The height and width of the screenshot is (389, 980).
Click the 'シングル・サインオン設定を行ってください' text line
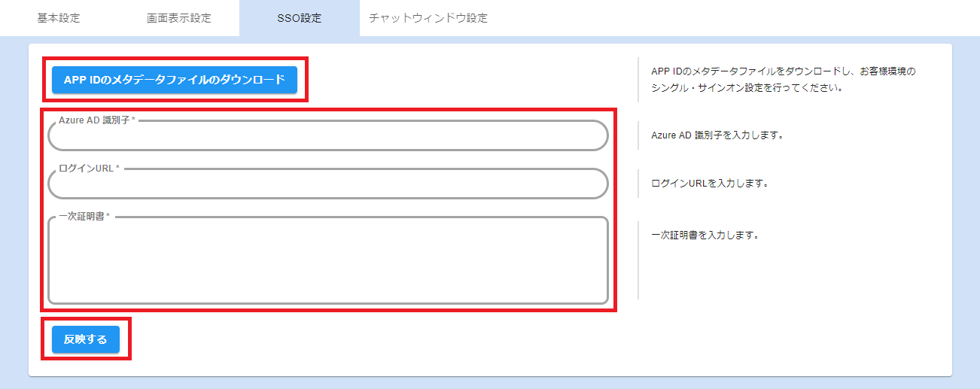pos(745,87)
